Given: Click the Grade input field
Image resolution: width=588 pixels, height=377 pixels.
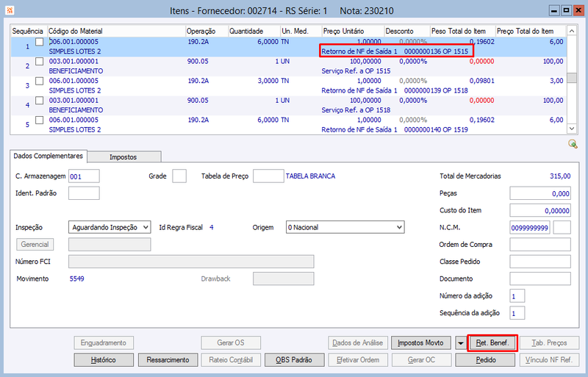Looking at the screenshot, I should click(x=179, y=176).
